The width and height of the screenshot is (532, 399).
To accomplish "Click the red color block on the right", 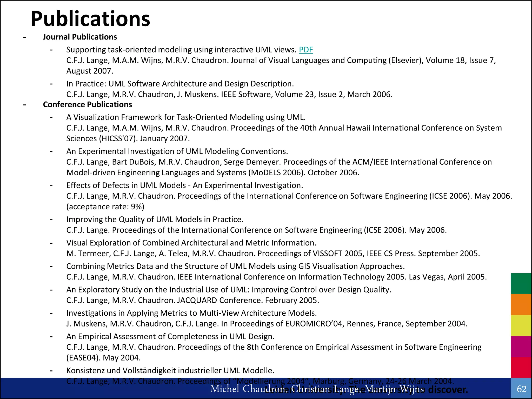I will [521, 367].
